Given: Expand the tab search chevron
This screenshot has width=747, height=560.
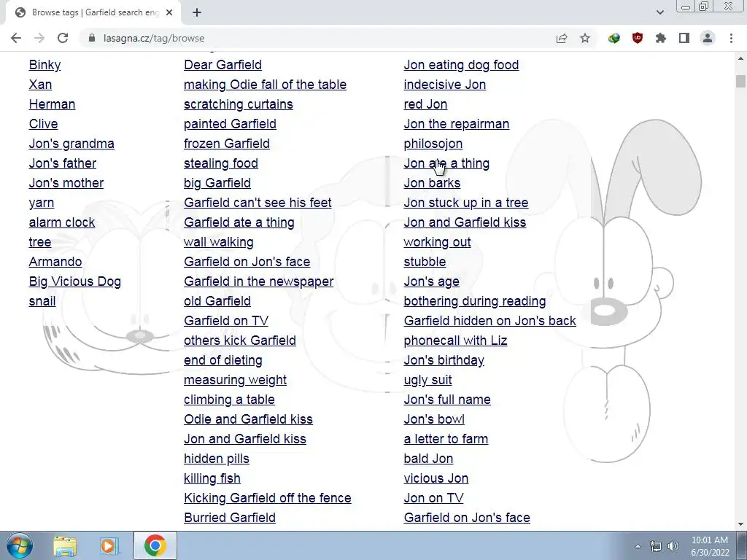Looking at the screenshot, I should coord(659,12).
